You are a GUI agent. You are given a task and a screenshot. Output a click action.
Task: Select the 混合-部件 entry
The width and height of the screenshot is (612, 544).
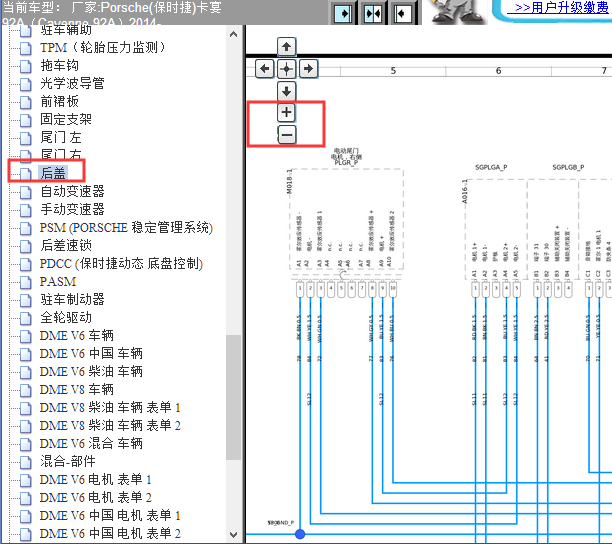[68, 461]
